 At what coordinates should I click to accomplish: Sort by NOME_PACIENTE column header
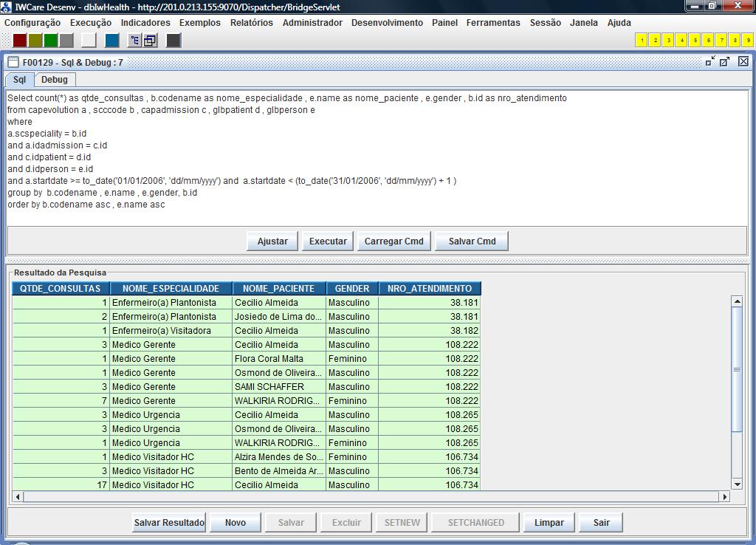[279, 289]
